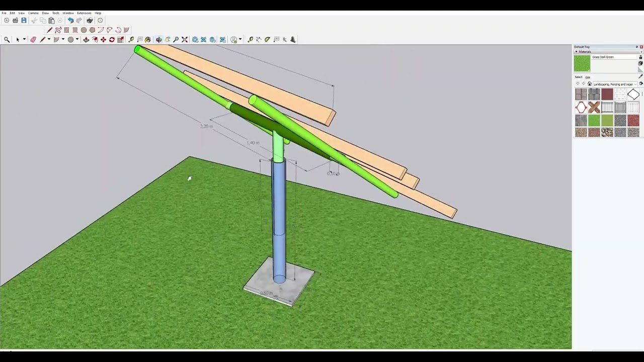Viewport: 644px width, 362px height.
Task: Select the Axes tool
Action: pyautogui.click(x=285, y=39)
